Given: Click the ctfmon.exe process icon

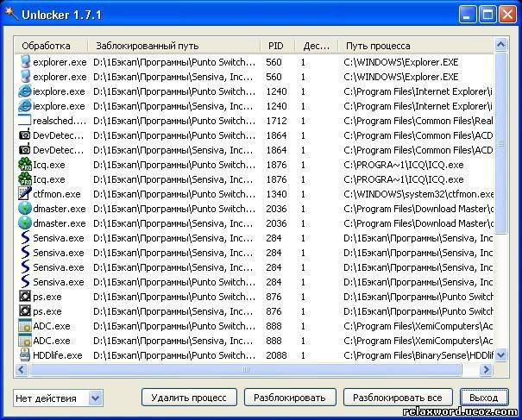Looking at the screenshot, I should click(25, 194).
